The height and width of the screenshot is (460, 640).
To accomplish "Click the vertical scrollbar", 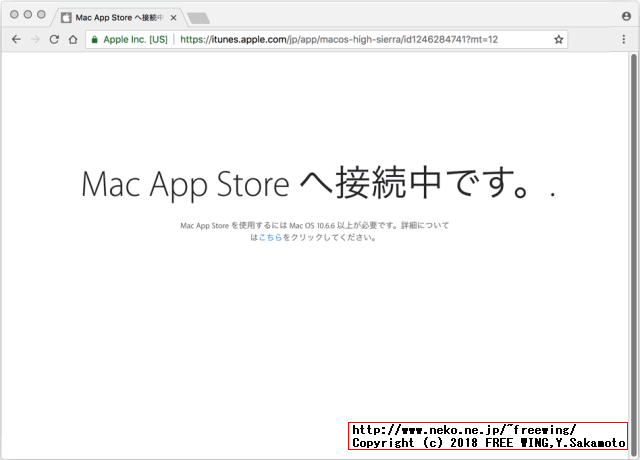I will (x=634, y=254).
